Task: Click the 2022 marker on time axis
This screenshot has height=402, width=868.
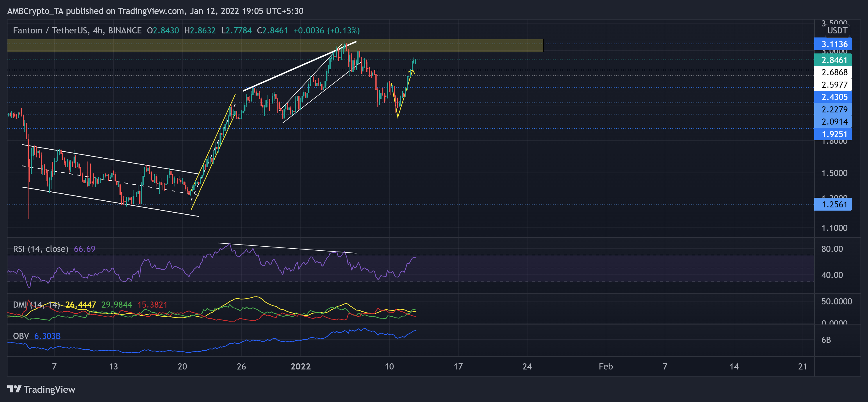Action: click(301, 366)
